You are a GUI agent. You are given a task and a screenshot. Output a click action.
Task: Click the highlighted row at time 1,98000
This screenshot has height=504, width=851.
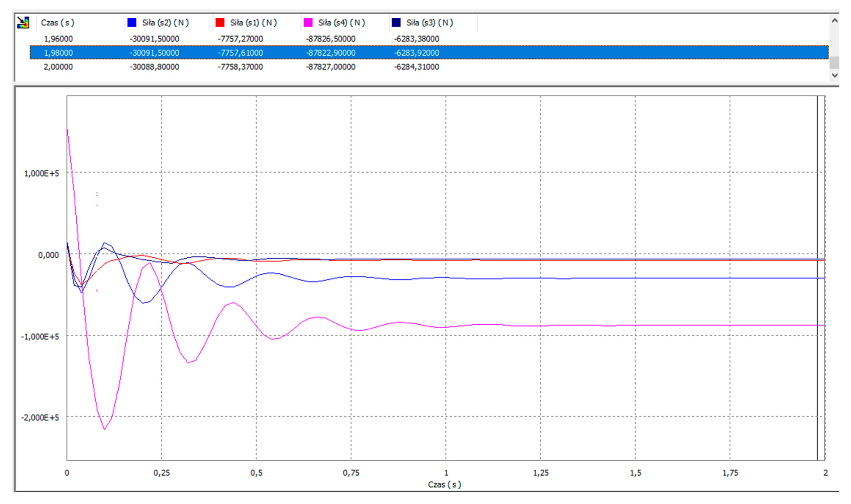tap(58, 53)
